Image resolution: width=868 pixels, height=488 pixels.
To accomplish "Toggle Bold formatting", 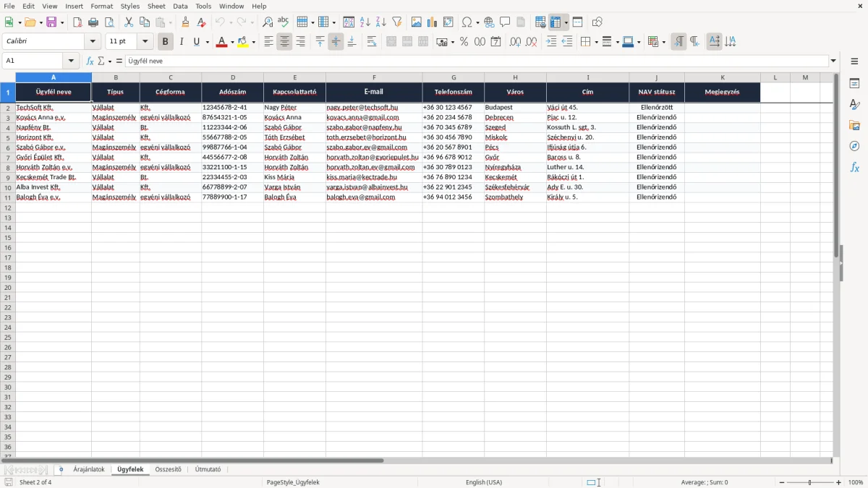I will pyautogui.click(x=165, y=42).
